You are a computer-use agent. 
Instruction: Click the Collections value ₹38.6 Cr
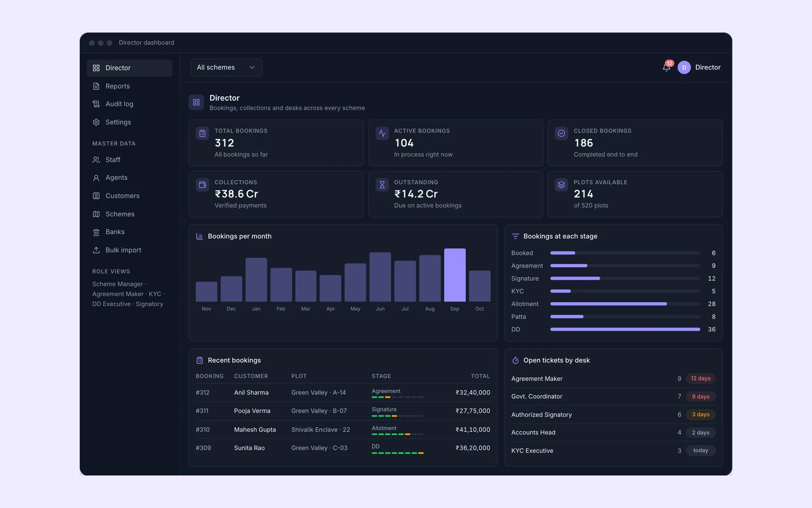236,194
